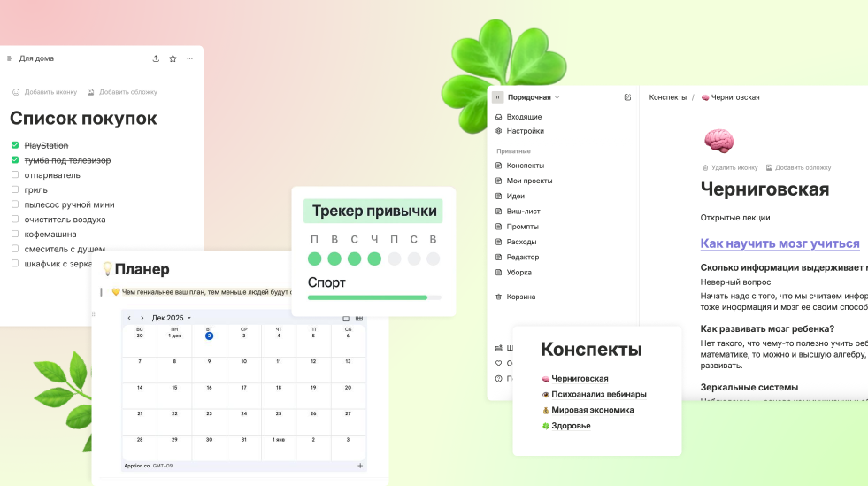Click Трекер привычки heading
The height and width of the screenshot is (486, 868).
click(x=373, y=211)
